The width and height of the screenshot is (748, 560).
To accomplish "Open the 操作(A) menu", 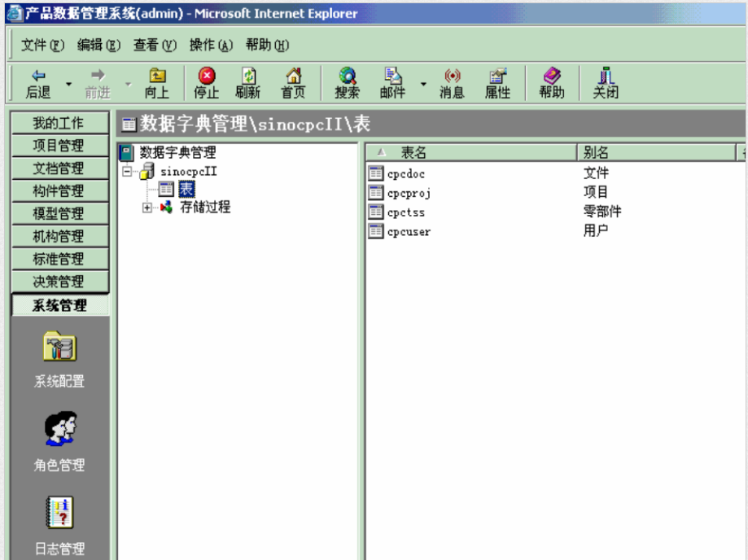I will (x=211, y=45).
